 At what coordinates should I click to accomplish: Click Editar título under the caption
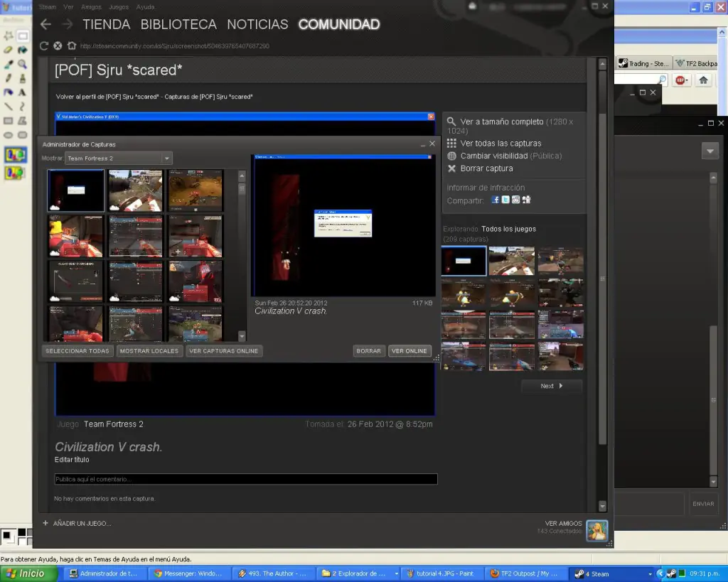tap(72, 460)
